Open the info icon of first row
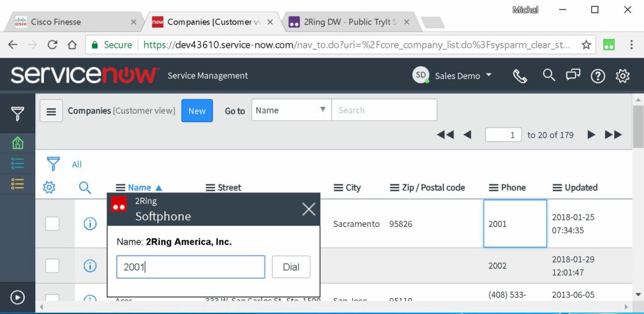Viewport: 644px width, 314px height. 90,223
